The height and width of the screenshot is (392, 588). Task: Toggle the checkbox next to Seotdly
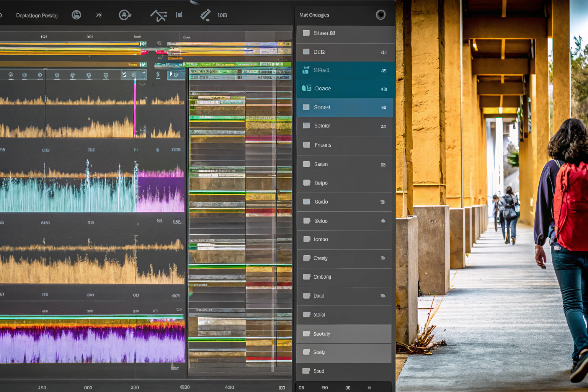tap(306, 333)
